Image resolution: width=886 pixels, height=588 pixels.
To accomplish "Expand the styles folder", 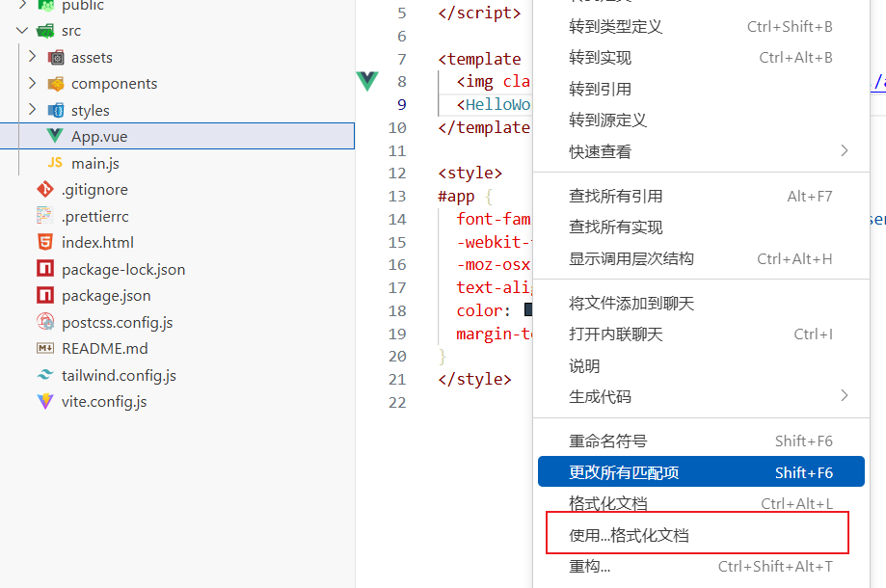I will pos(32,109).
